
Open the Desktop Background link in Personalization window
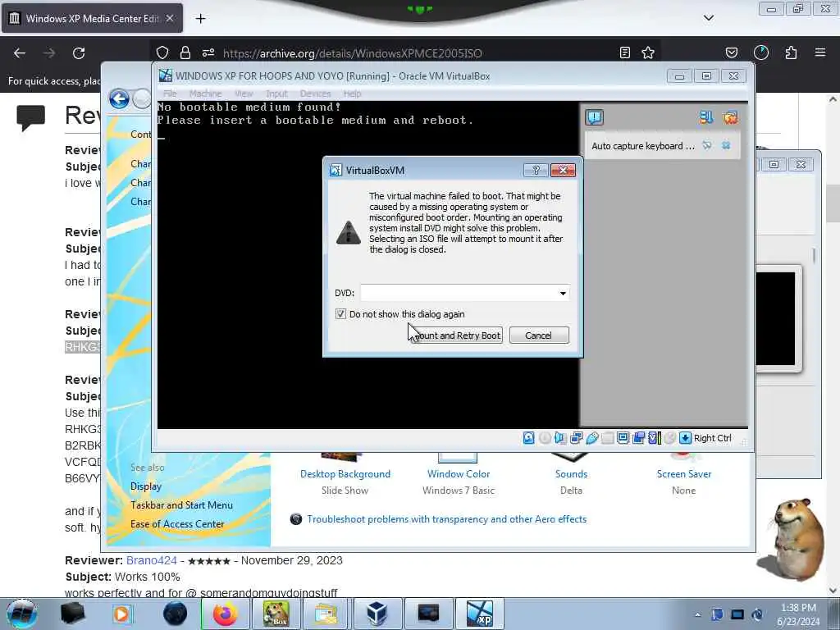(x=345, y=474)
